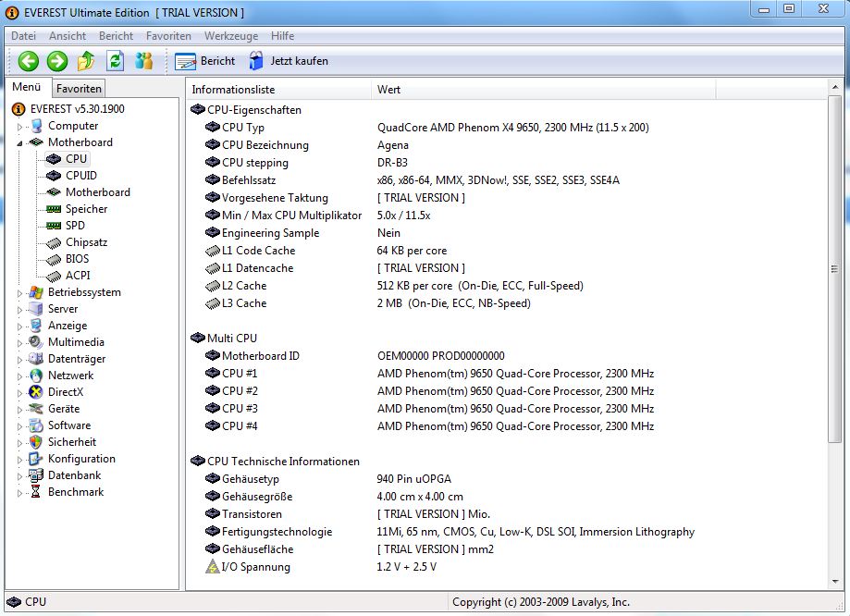Click the Wert column header

543,90
